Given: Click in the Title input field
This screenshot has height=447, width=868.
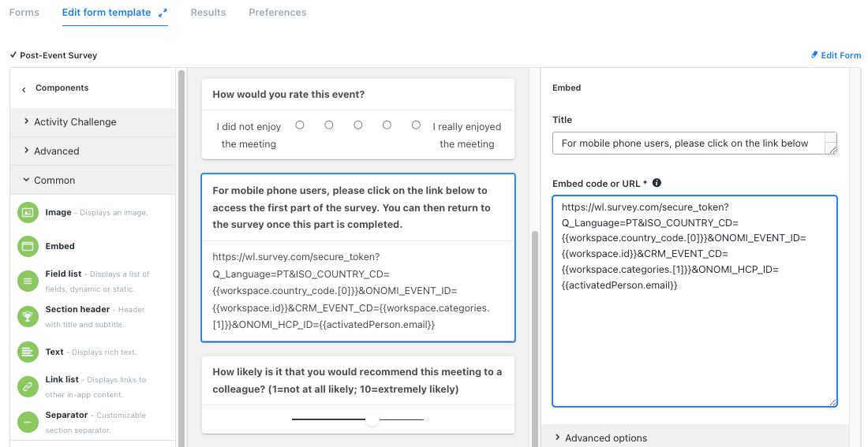Looking at the screenshot, I should 694,143.
